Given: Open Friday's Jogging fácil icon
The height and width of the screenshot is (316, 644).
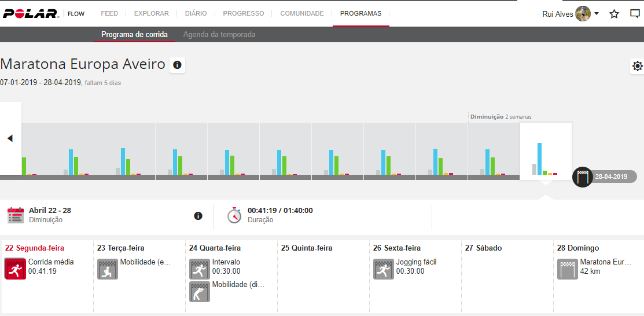Looking at the screenshot, I should [384, 269].
